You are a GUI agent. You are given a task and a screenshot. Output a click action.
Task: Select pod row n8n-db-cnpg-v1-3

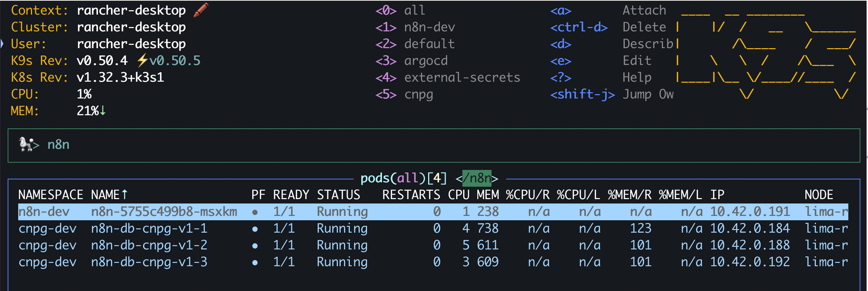(433, 262)
